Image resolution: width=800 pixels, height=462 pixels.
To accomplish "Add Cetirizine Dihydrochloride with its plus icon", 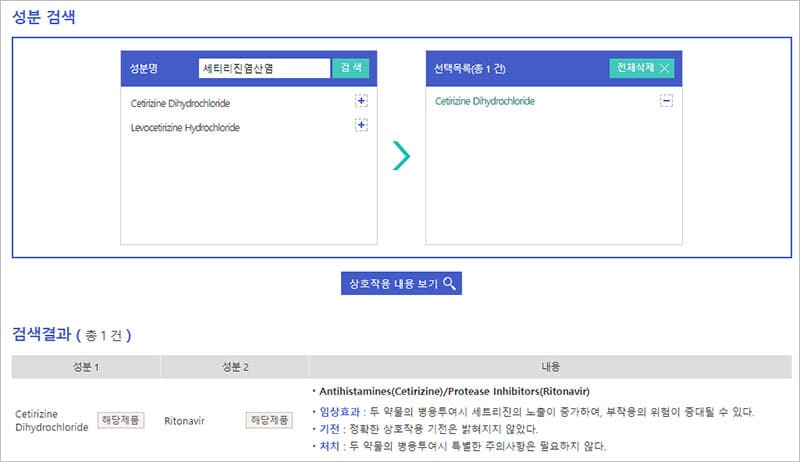I will coord(362,102).
